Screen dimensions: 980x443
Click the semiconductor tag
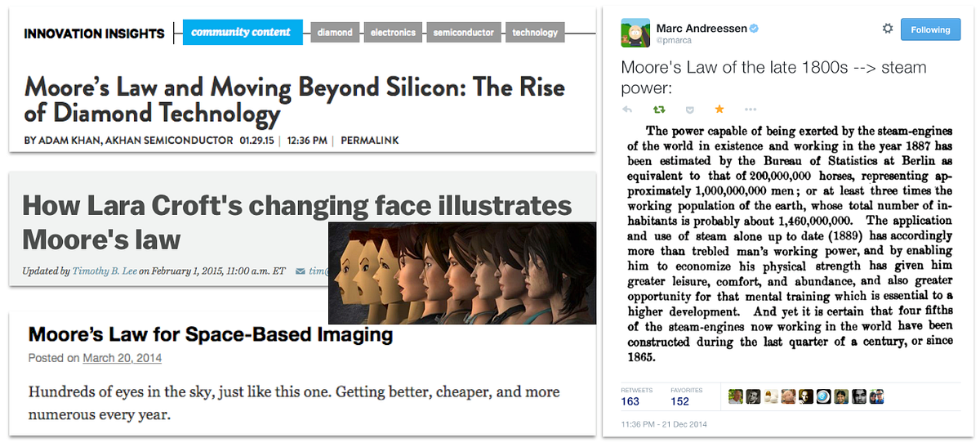coord(463,33)
